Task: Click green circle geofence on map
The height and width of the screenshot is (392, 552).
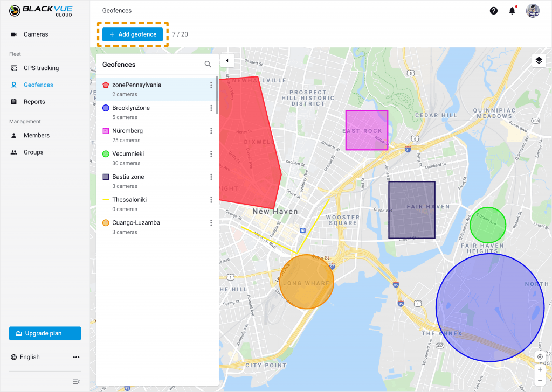Action: pos(487,225)
